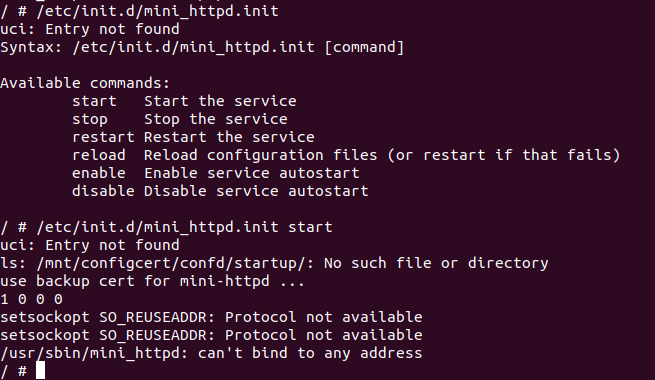Click the 'restart' command entry
Image resolution: width=655 pixels, height=380 pixels.
tap(103, 137)
